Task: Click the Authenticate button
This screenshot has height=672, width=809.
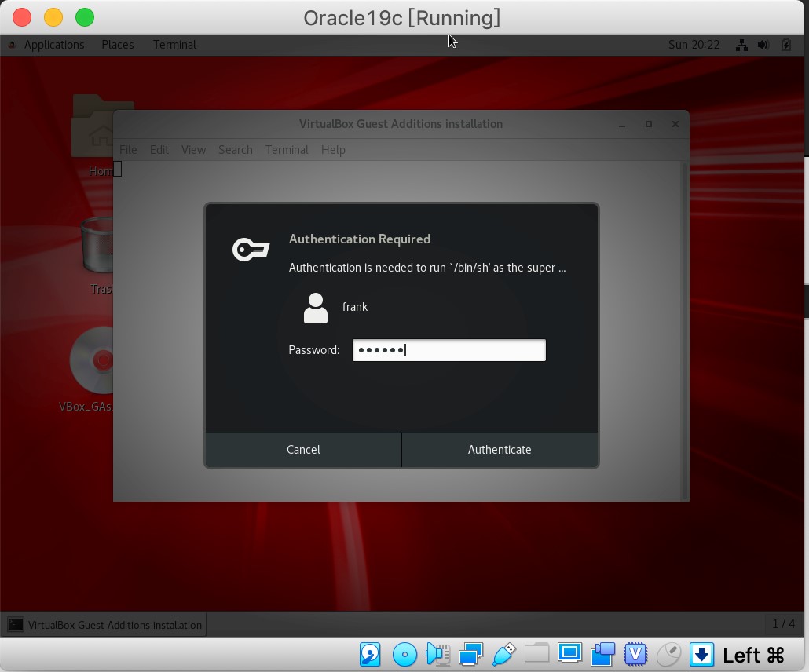Action: pyautogui.click(x=500, y=450)
